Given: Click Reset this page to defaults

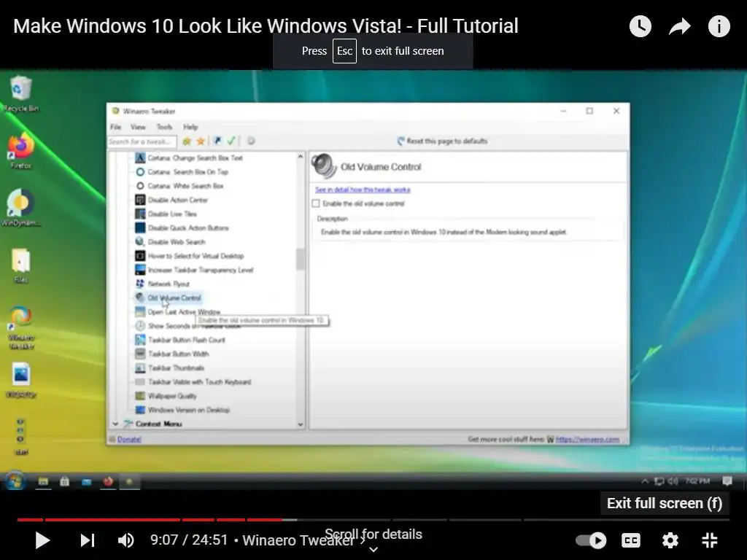Looking at the screenshot, I should pos(442,141).
